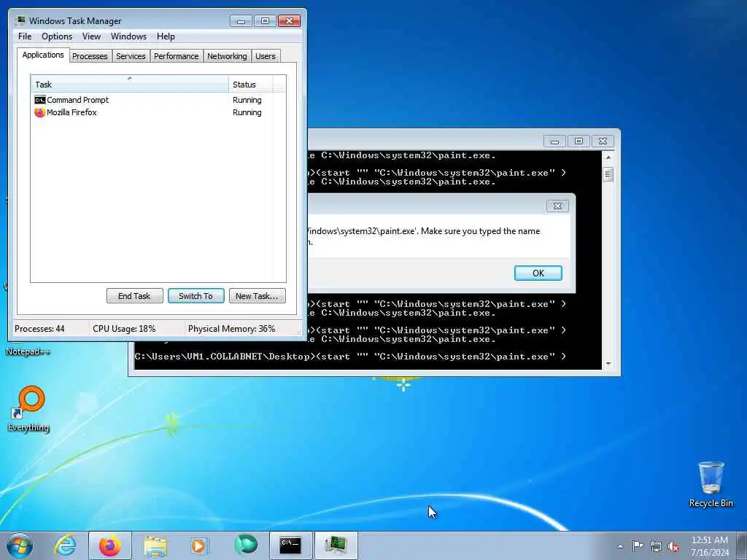This screenshot has height=560, width=747.
Task: Close the paint.exe error dialog
Action: (557, 206)
